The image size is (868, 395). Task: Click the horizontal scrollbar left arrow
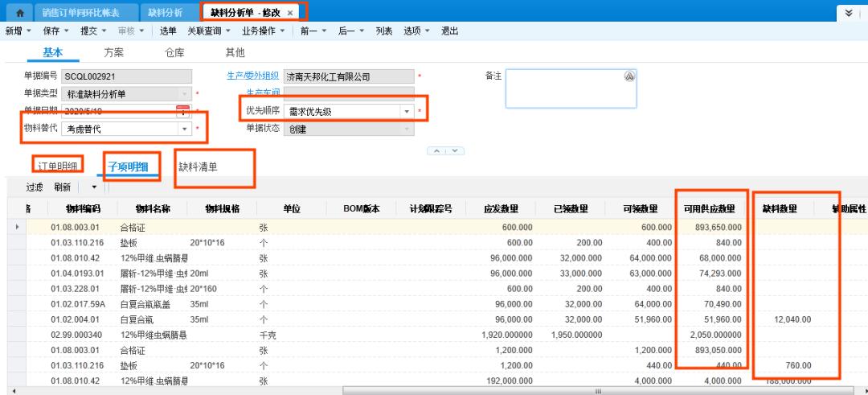(14, 391)
